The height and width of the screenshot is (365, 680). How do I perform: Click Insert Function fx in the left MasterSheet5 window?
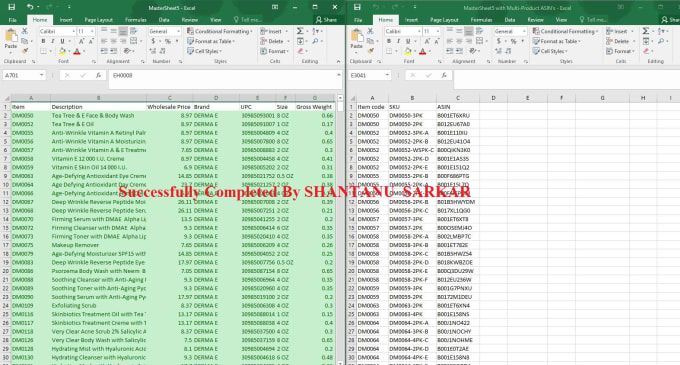(x=98, y=75)
